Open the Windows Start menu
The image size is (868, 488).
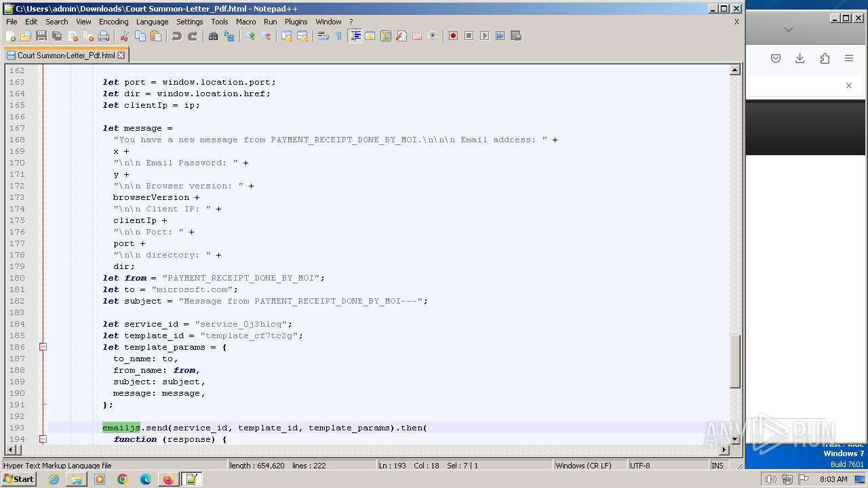point(19,479)
